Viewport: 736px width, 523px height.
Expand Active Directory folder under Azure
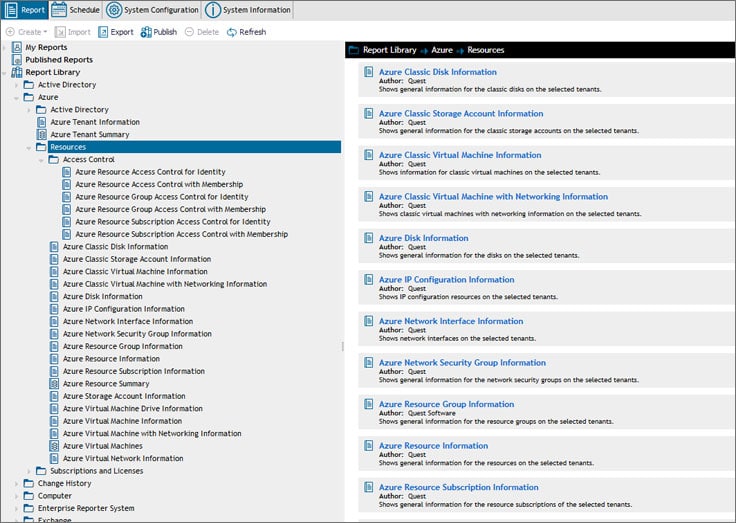(x=29, y=110)
